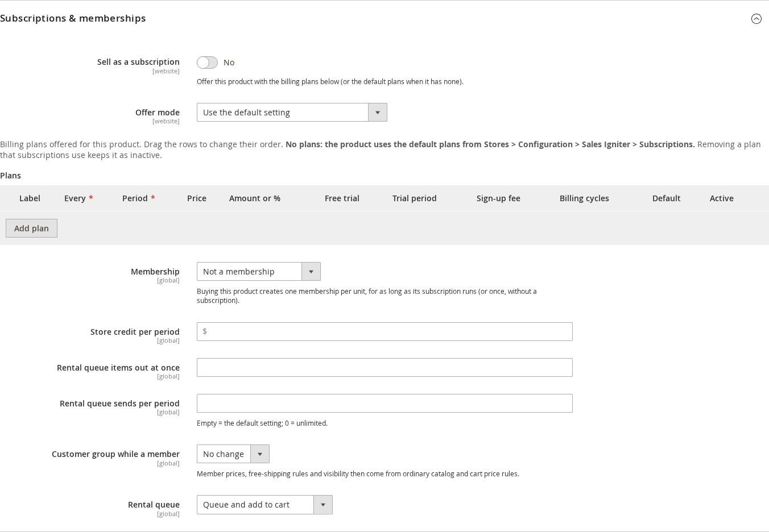The image size is (769, 532).
Task: Click the Default column header
Action: tap(667, 198)
